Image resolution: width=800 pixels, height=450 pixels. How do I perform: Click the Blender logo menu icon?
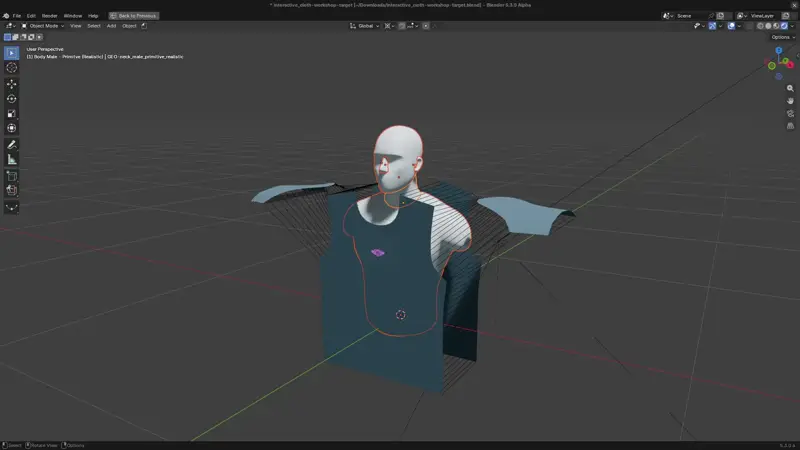6,16
